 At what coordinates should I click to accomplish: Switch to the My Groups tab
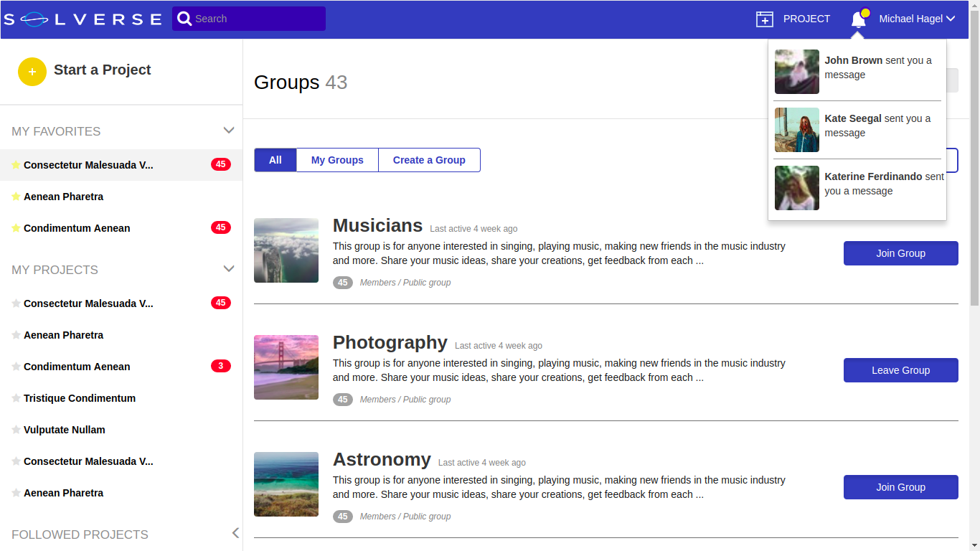point(337,160)
